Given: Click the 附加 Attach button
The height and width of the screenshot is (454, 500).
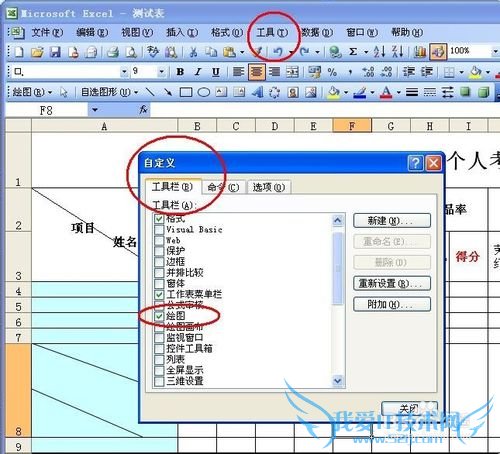Looking at the screenshot, I should point(392,304).
